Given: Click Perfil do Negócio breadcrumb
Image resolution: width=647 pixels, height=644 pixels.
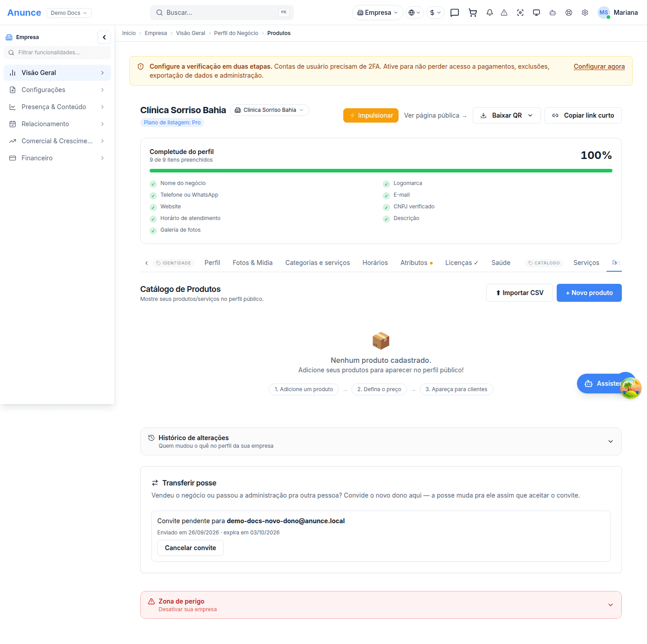Looking at the screenshot, I should (236, 33).
